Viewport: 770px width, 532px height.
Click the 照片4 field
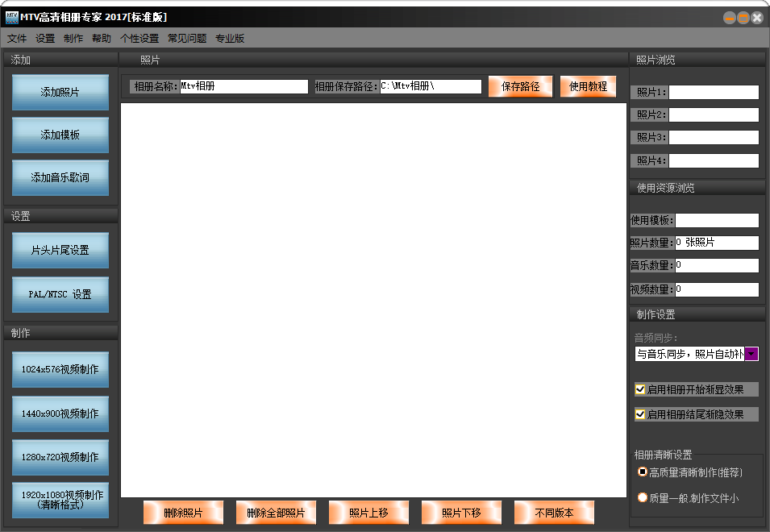[714, 160]
